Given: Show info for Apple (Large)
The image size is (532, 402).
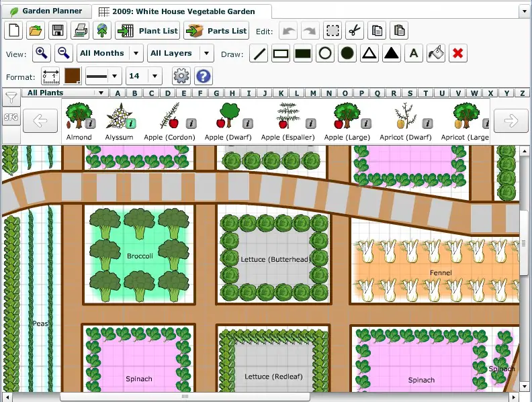Looking at the screenshot, I should click(365, 123).
